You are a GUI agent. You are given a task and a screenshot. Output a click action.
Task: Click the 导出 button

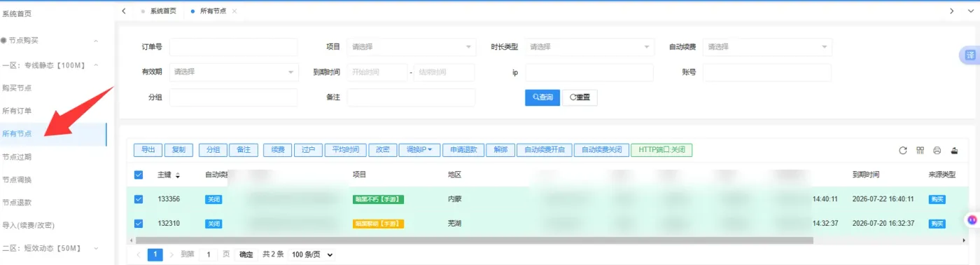148,149
